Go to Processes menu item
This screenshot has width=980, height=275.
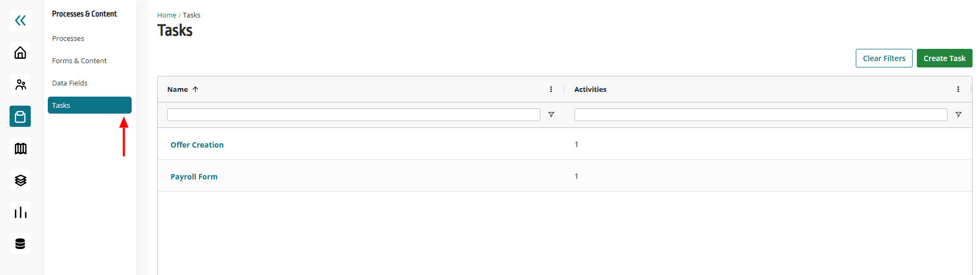(x=68, y=38)
